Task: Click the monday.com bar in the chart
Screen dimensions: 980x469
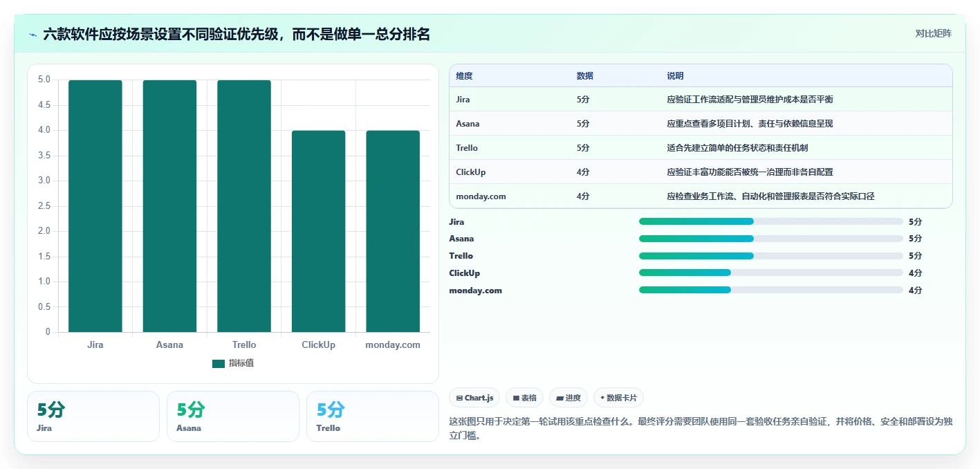Action: 393,231
